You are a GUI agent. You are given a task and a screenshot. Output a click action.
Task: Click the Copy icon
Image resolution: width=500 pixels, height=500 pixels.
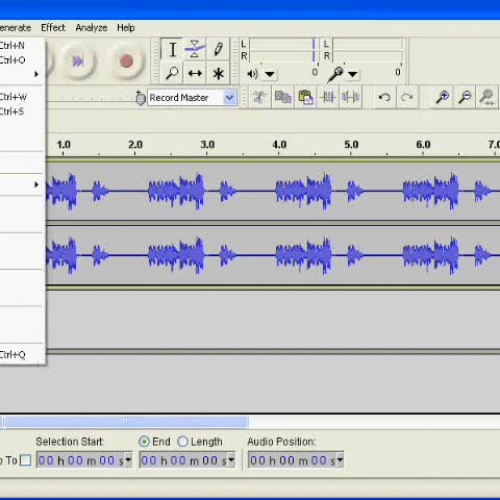[283, 97]
